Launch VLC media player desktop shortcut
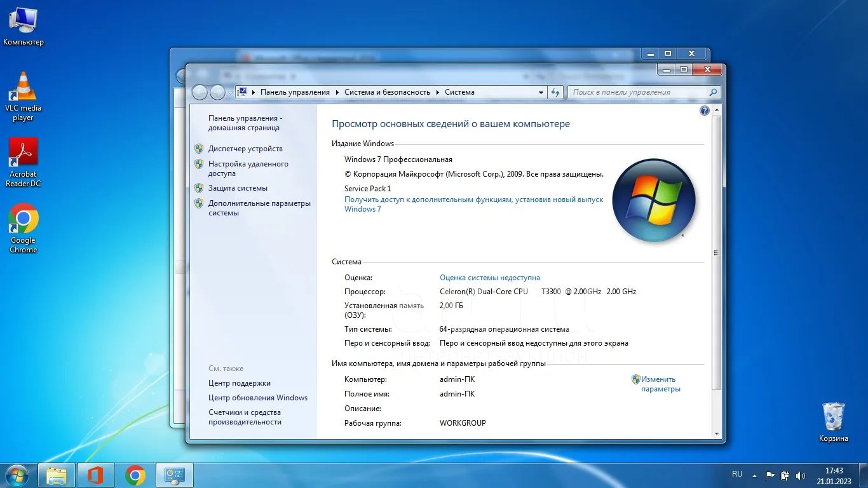868x488 pixels. click(x=24, y=97)
